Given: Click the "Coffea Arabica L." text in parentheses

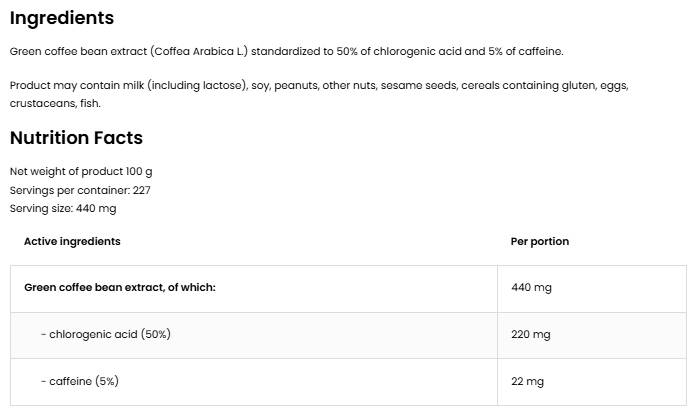Looking at the screenshot, I should pyautogui.click(x=196, y=51).
